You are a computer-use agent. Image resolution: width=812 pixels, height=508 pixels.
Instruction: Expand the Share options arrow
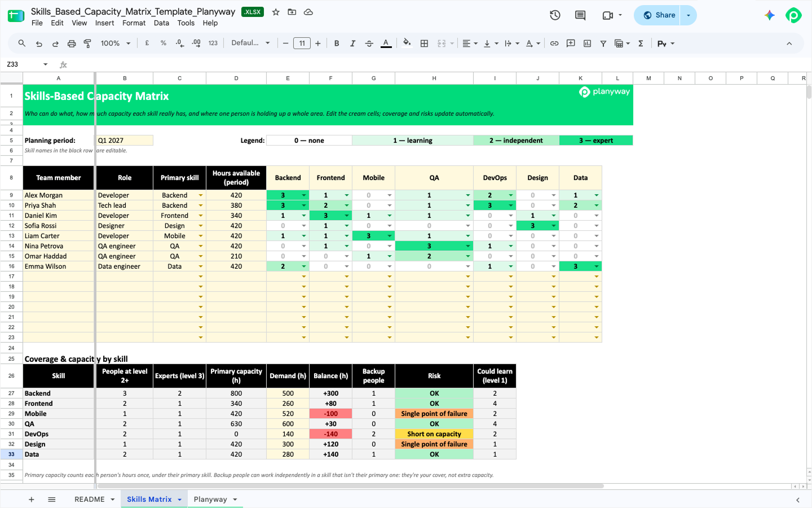point(689,15)
